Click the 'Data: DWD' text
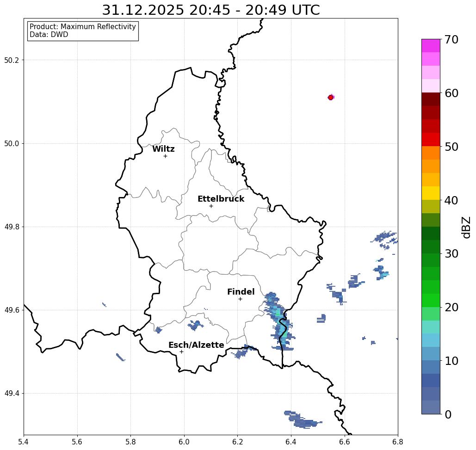476x450 pixels. click(x=49, y=35)
